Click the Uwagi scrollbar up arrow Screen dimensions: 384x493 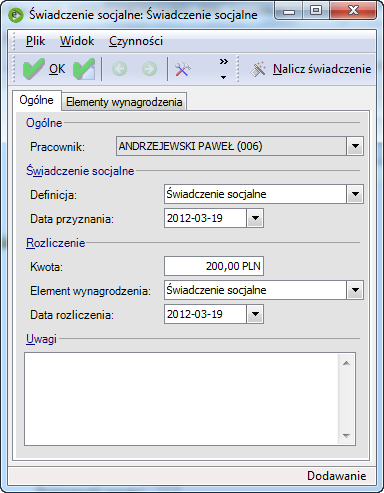coord(346,363)
